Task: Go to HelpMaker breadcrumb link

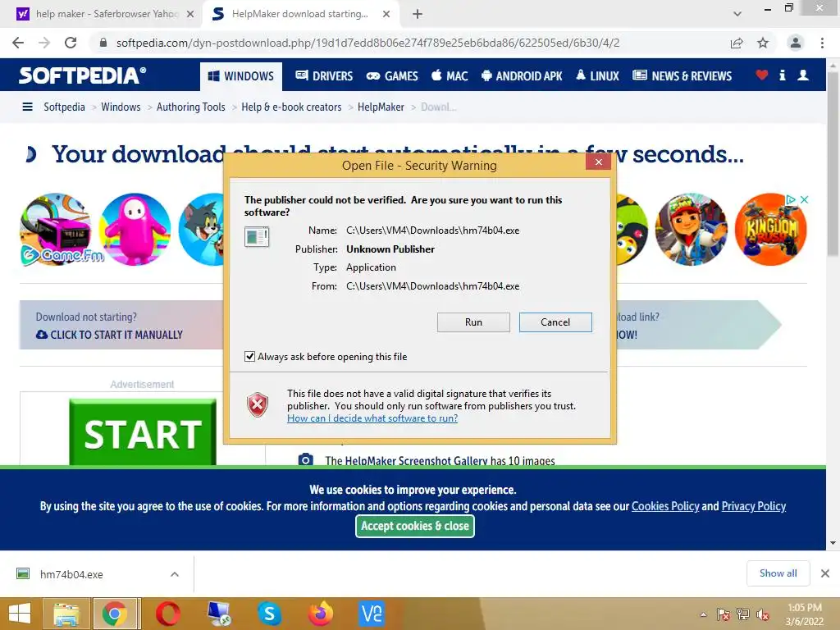Action: (x=381, y=107)
